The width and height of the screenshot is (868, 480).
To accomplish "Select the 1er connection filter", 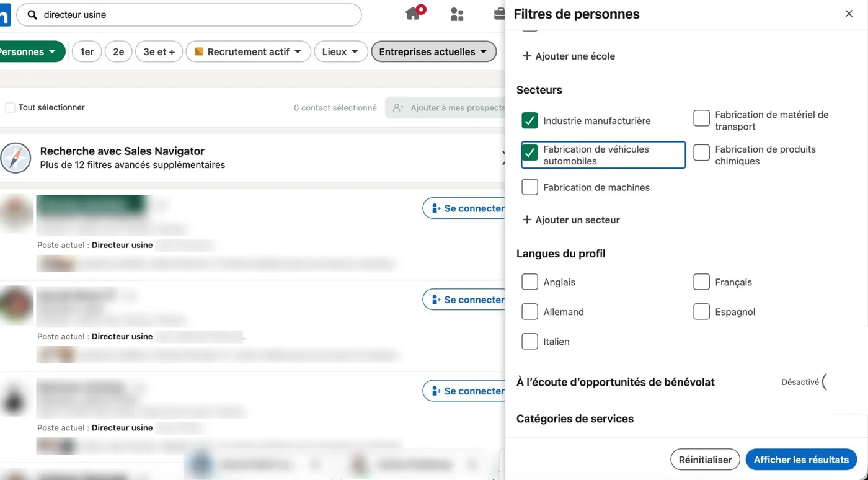I will tap(87, 51).
